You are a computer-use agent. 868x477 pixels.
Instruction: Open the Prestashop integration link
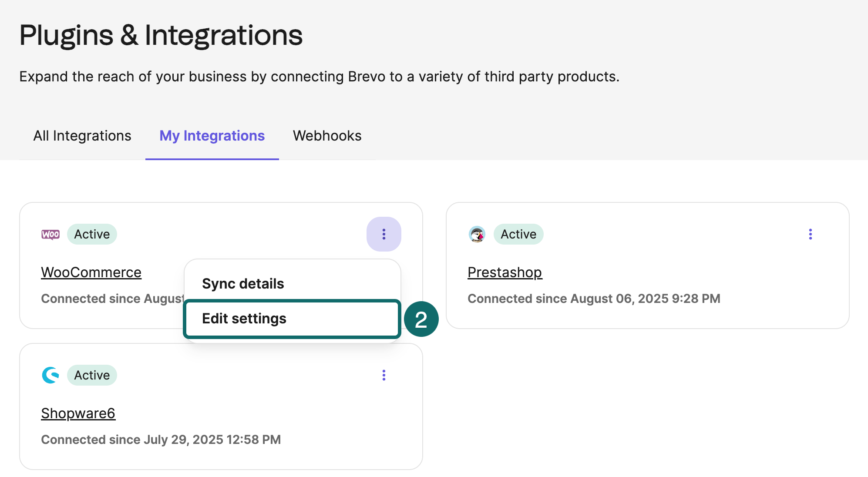click(505, 272)
